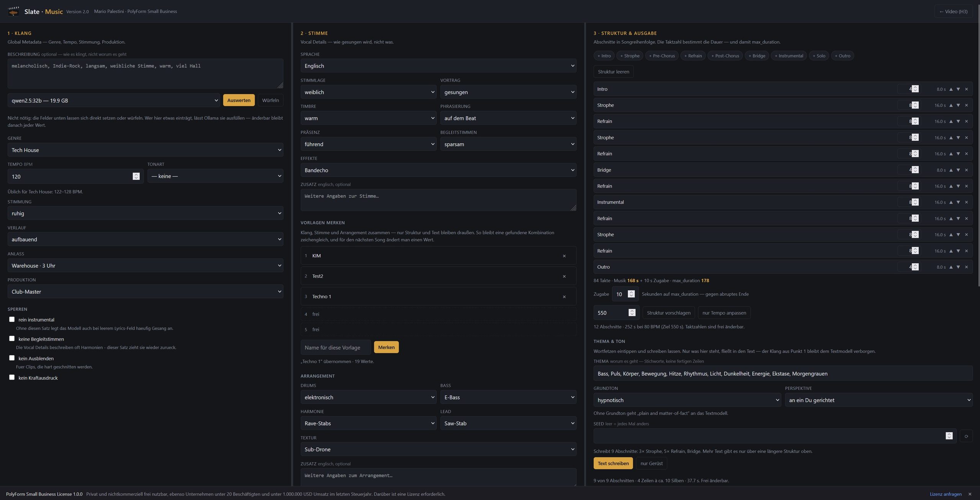The image size is (980, 500).
Task: Open the Produktion dropdown showing Club-Master
Action: pyautogui.click(x=145, y=292)
